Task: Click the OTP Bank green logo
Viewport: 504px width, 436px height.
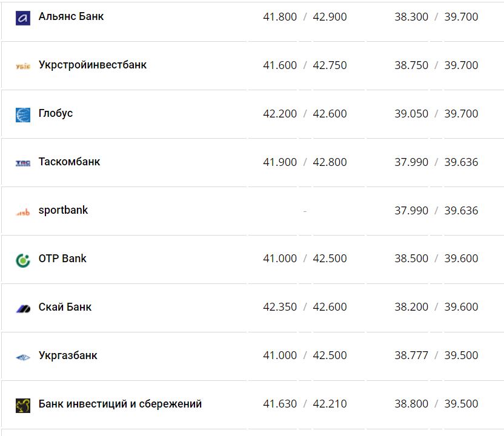Action: [23, 260]
